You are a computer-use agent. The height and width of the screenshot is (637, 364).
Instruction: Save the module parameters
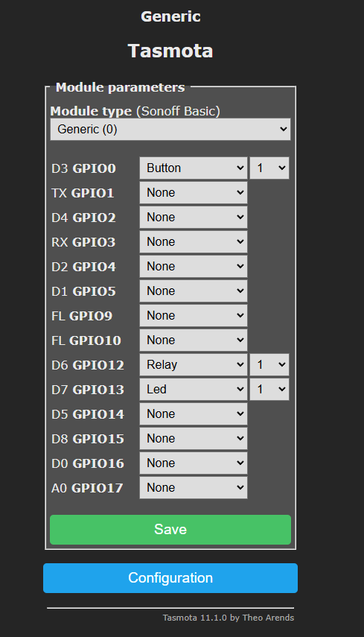coord(170,530)
